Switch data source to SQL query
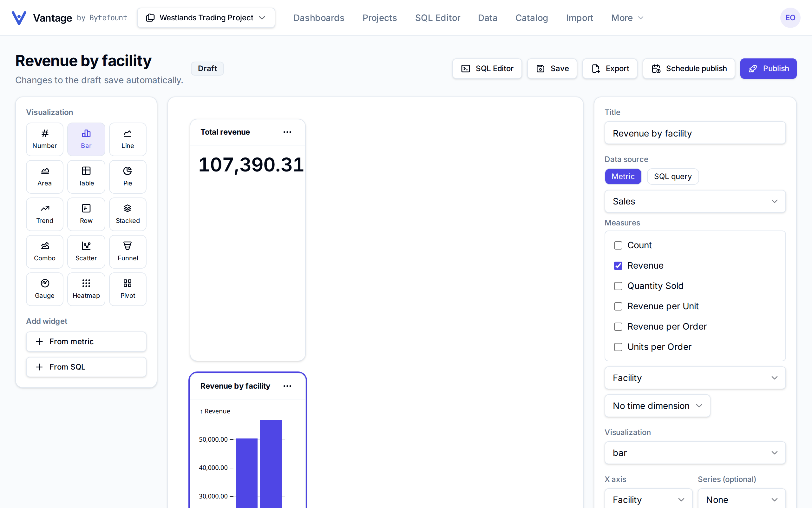 [x=673, y=177]
